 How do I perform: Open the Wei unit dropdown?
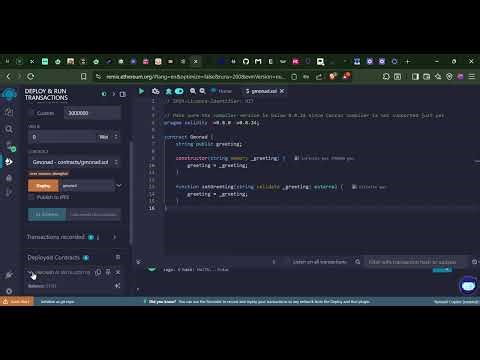(108, 137)
